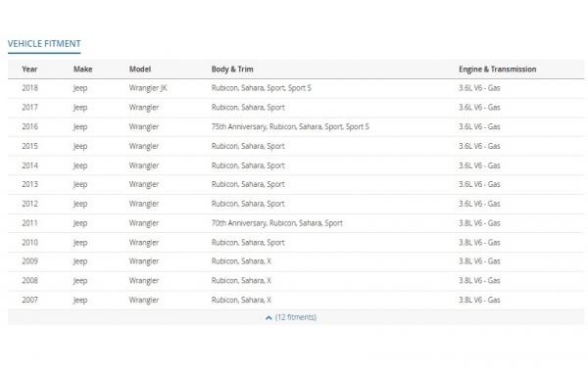Click the 70th Anniversary trim entry
The image size is (588, 376).
[x=239, y=223]
